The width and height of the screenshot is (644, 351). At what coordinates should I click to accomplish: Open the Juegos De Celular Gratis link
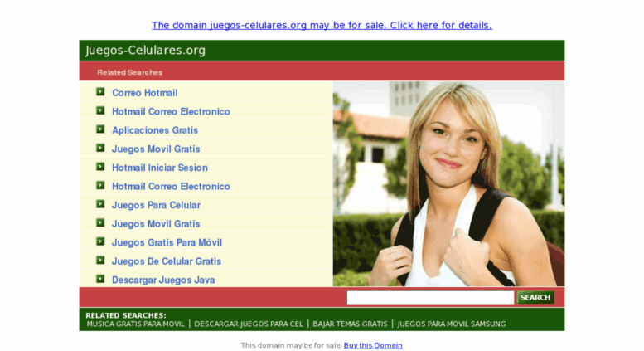pos(167,261)
